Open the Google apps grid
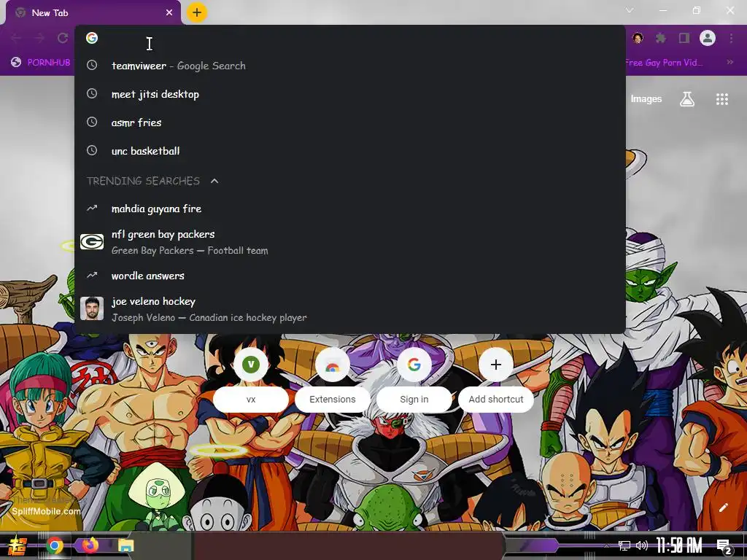This screenshot has width=747, height=560. click(x=722, y=99)
